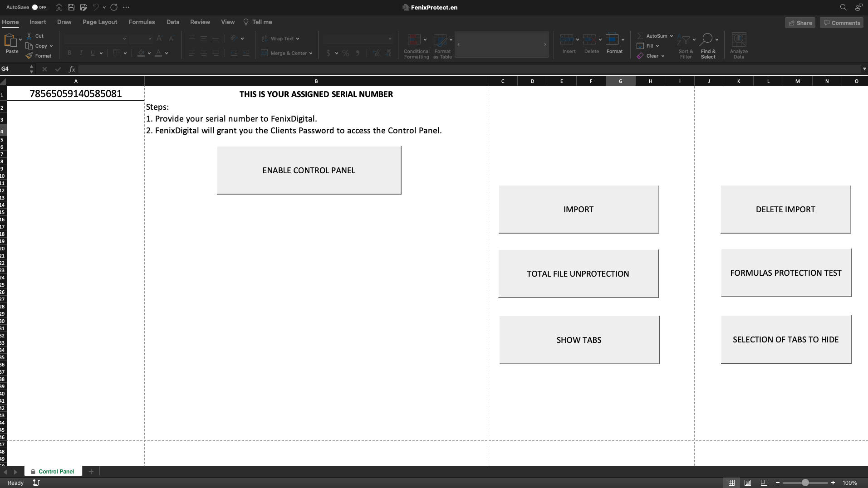Click the SHOW TABS button
The height and width of the screenshot is (488, 868).
coord(579,340)
